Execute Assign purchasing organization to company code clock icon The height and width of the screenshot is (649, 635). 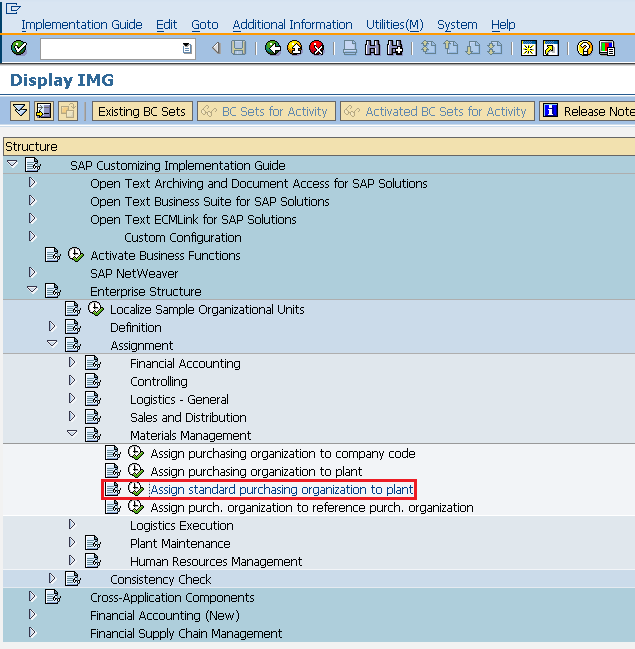click(135, 453)
